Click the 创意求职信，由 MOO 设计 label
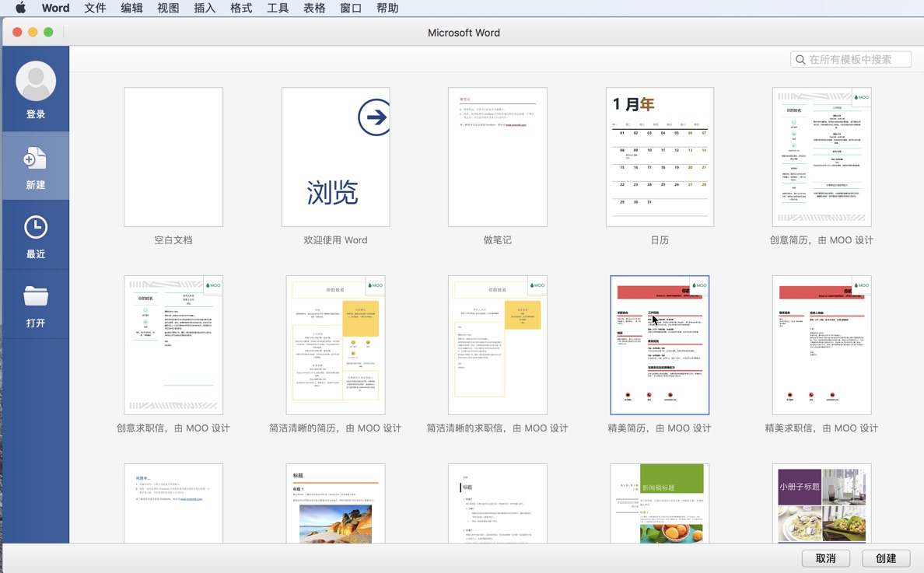This screenshot has height=573, width=924. [173, 428]
